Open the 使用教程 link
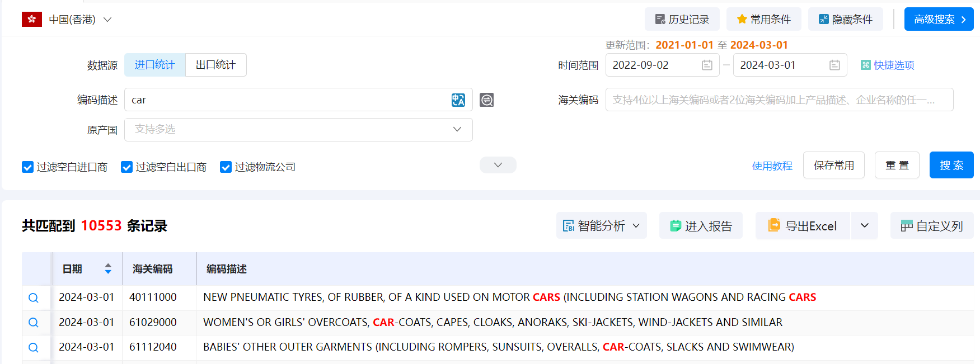The image size is (980, 364). (x=772, y=166)
